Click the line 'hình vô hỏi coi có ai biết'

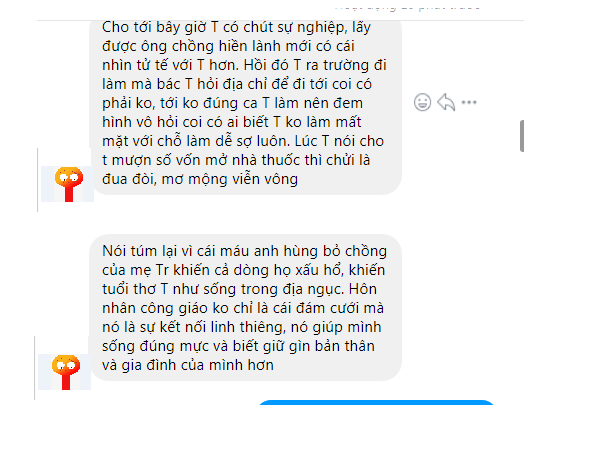(231, 122)
